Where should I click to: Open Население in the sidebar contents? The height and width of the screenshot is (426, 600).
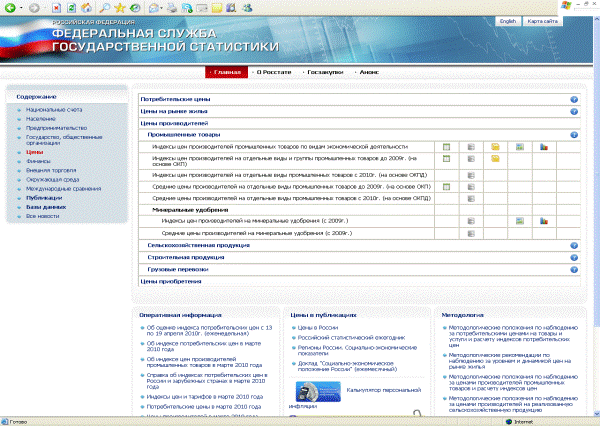41,119
